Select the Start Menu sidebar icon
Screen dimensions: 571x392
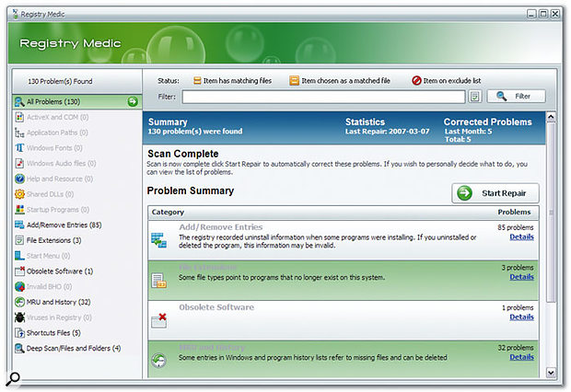(x=19, y=256)
